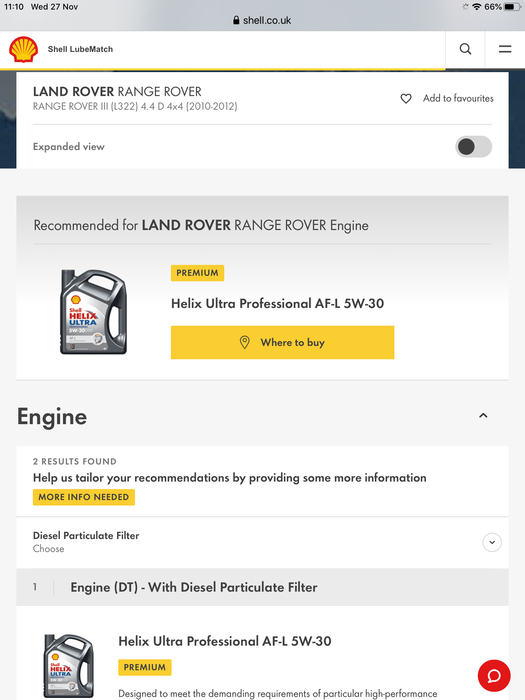Viewport: 525px width, 700px height.
Task: Click the small Helix Ultra bottle image in results
Action: pos(68,666)
